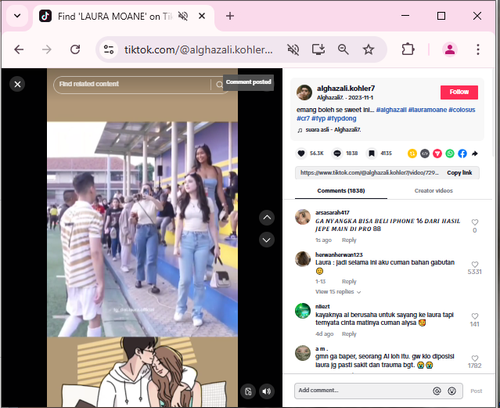Reload the TikTok page
The image size is (500, 408).
pyautogui.click(x=75, y=50)
